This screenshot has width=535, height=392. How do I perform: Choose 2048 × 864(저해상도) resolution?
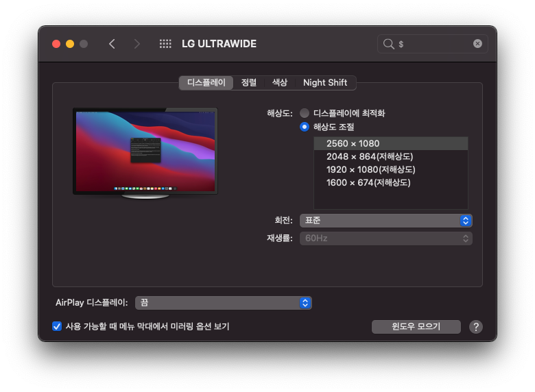pyautogui.click(x=391, y=156)
